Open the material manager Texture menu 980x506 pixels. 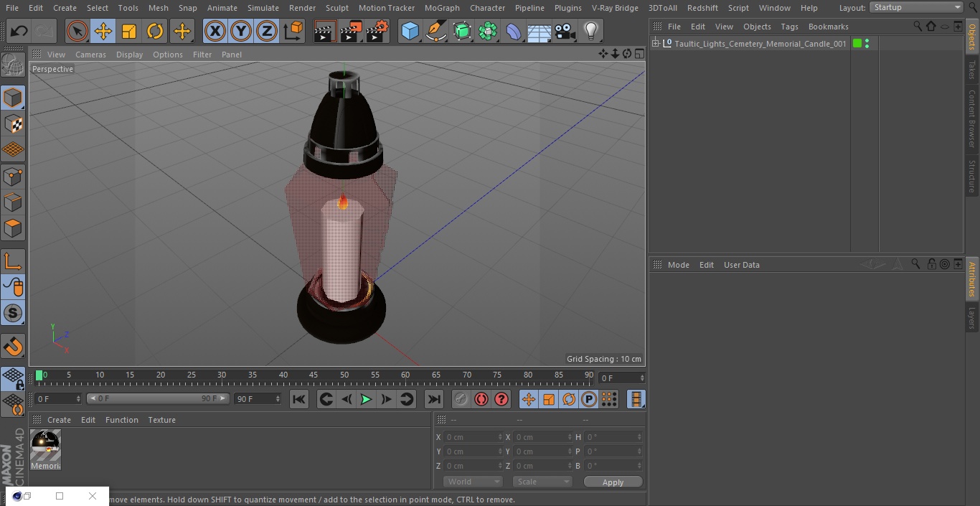pyautogui.click(x=161, y=420)
